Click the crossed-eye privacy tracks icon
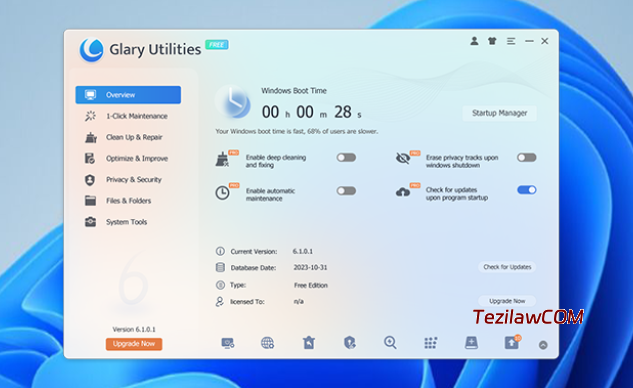The image size is (633, 388). tap(403, 158)
